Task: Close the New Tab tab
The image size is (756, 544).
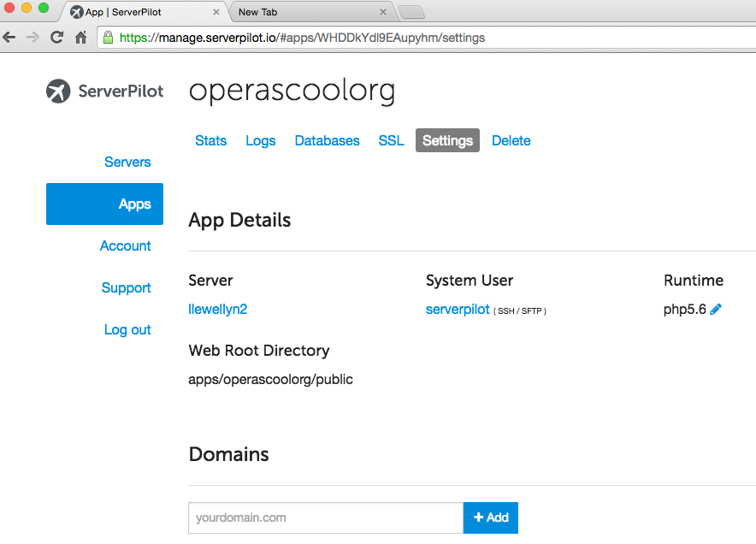Action: [383, 12]
